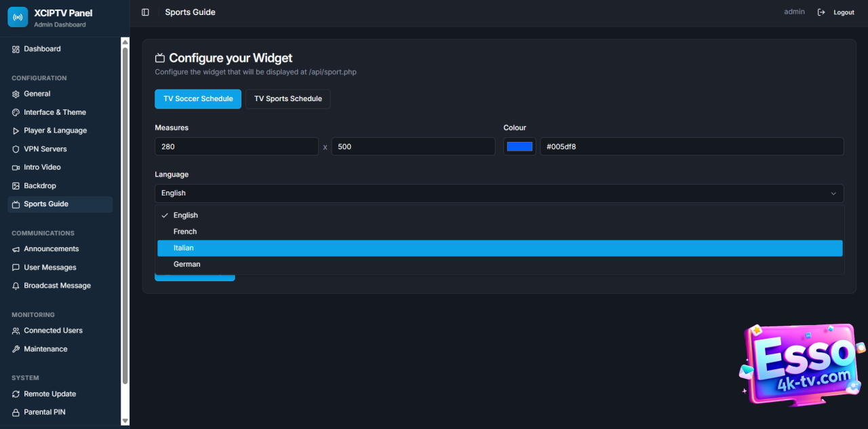The image size is (868, 429).
Task: Open the blue colour swatch picker
Action: pyautogui.click(x=519, y=147)
